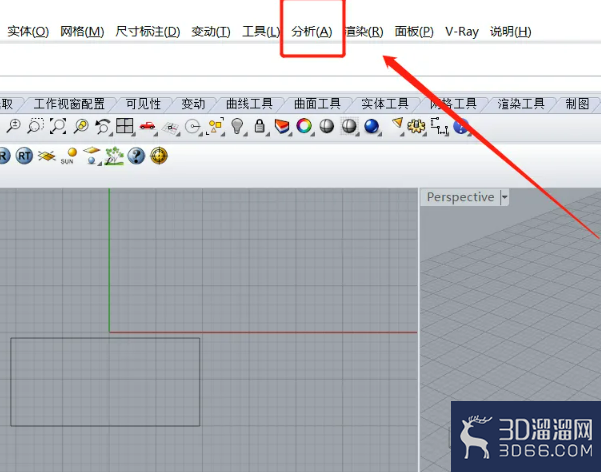Click the 4 Viewports layout icon
The image size is (601, 472).
(125, 126)
